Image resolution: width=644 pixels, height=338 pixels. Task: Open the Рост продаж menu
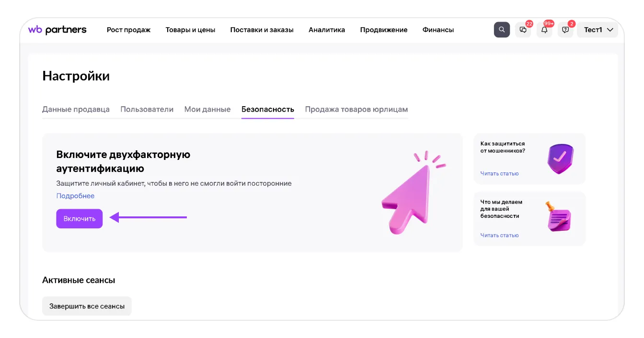(x=128, y=30)
